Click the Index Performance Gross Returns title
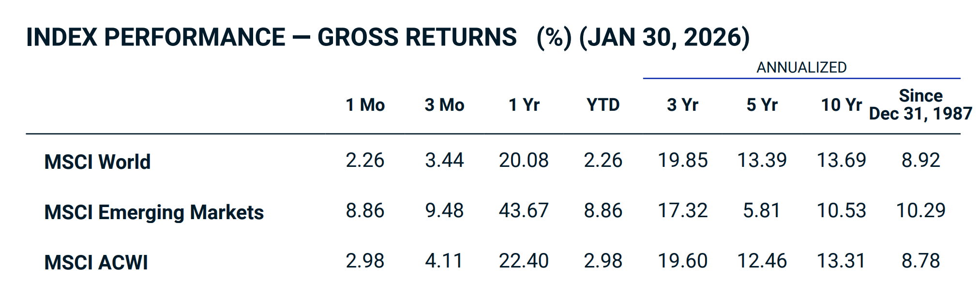The height and width of the screenshot is (282, 980). pyautogui.click(x=388, y=37)
